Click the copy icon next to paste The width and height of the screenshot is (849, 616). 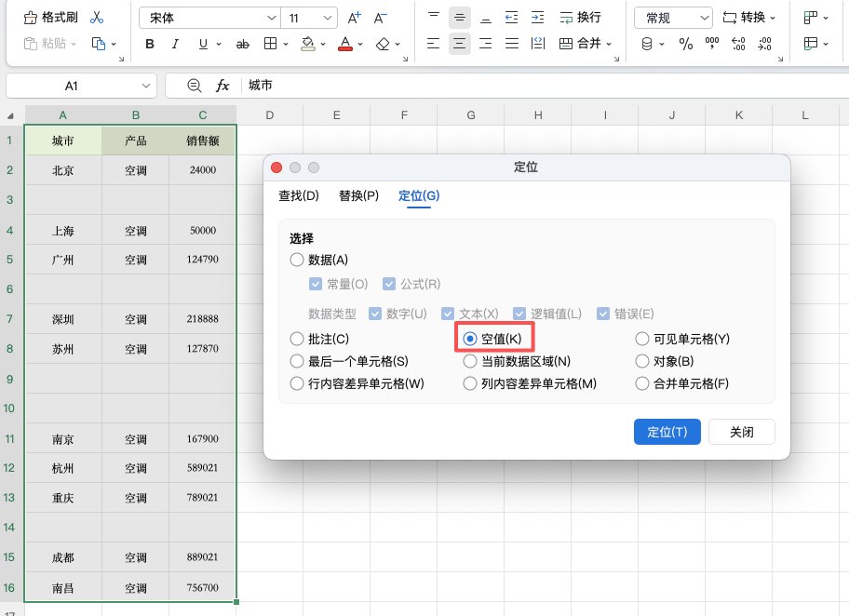[x=99, y=44]
